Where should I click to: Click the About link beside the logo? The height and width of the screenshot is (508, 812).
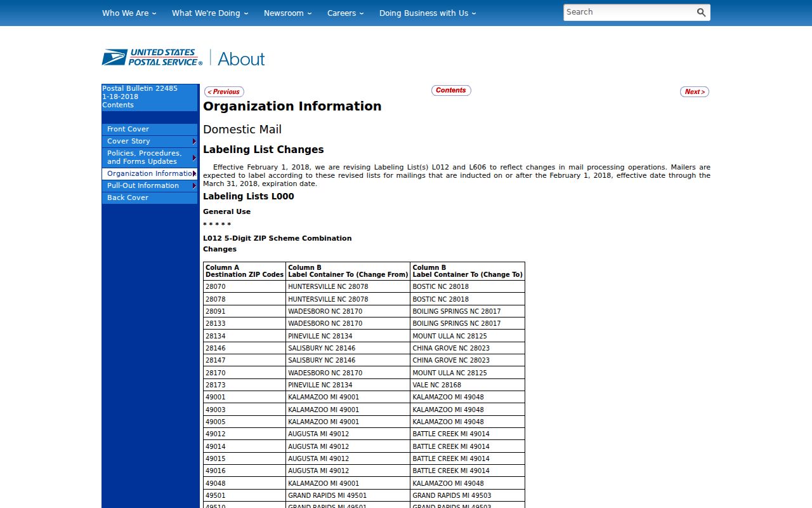(x=241, y=58)
